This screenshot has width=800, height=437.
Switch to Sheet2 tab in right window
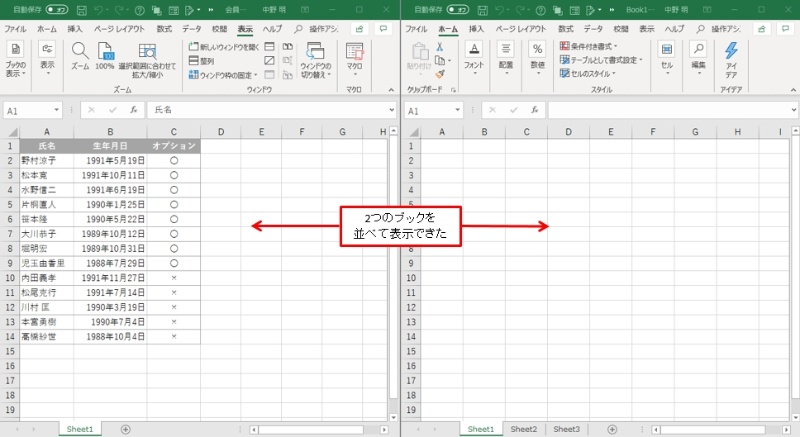point(523,429)
